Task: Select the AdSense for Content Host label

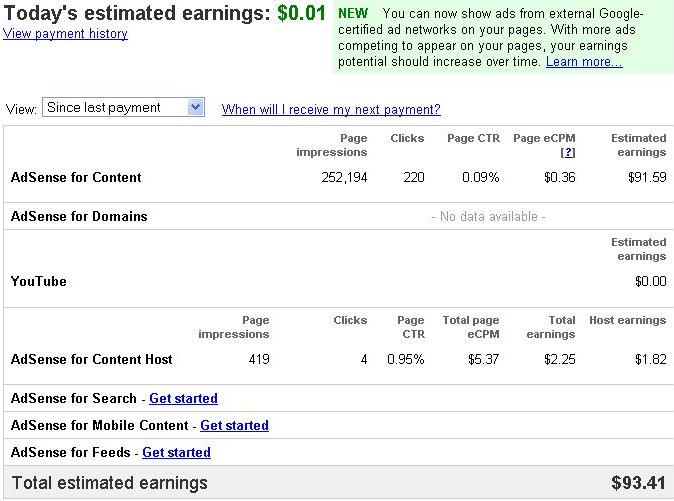Action: (x=92, y=360)
